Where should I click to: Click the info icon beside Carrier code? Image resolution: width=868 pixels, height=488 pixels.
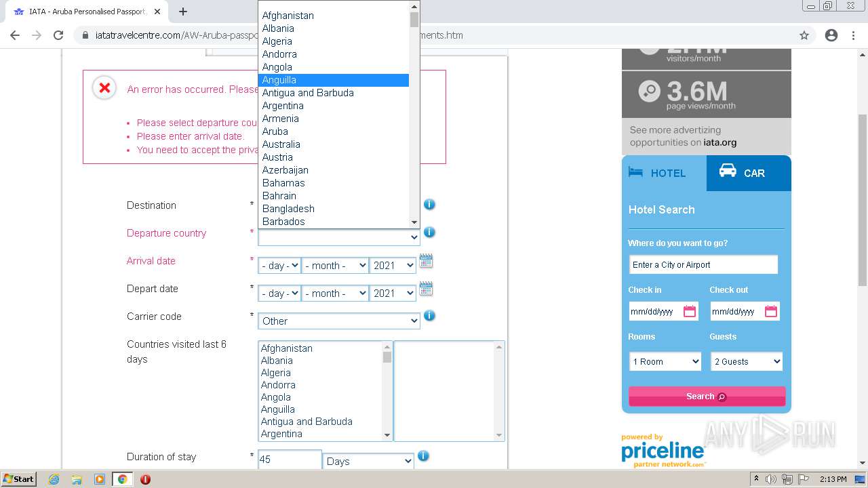coord(429,315)
